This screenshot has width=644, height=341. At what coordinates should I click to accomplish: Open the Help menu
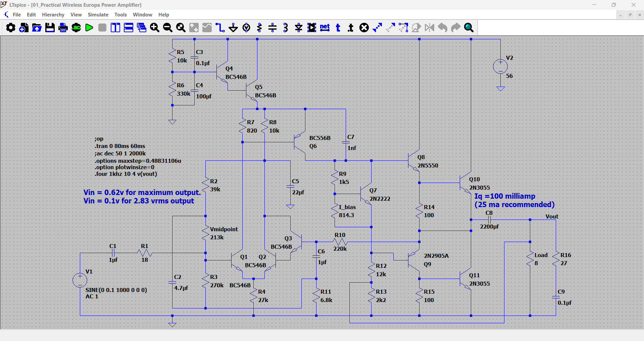tap(164, 15)
